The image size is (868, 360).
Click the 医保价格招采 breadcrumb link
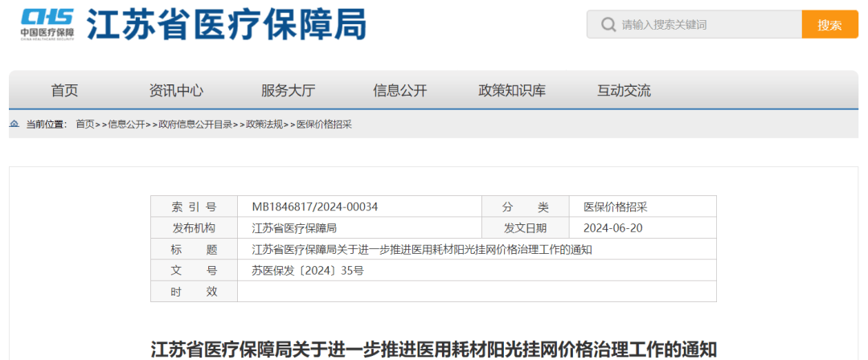pyautogui.click(x=324, y=125)
